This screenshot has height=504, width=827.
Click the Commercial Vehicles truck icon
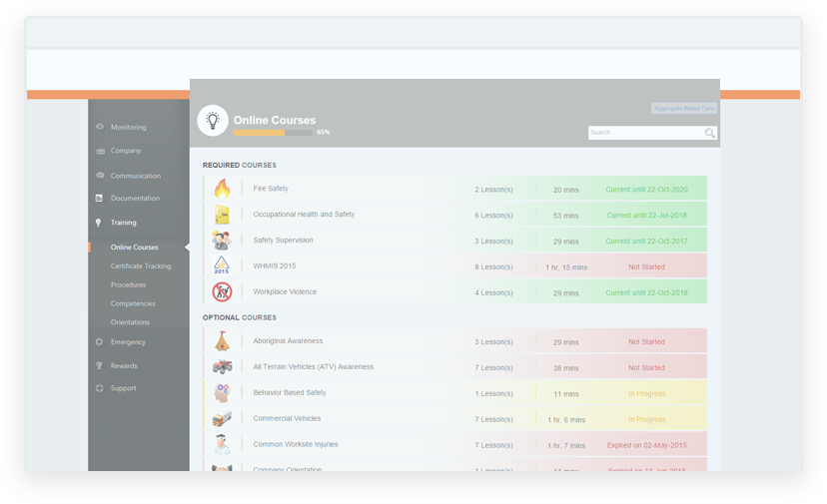point(222,418)
